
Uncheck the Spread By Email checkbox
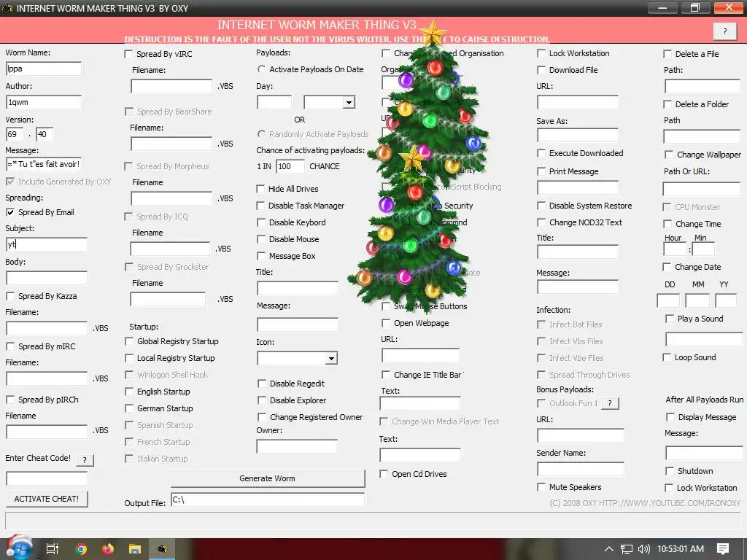click(x=10, y=212)
